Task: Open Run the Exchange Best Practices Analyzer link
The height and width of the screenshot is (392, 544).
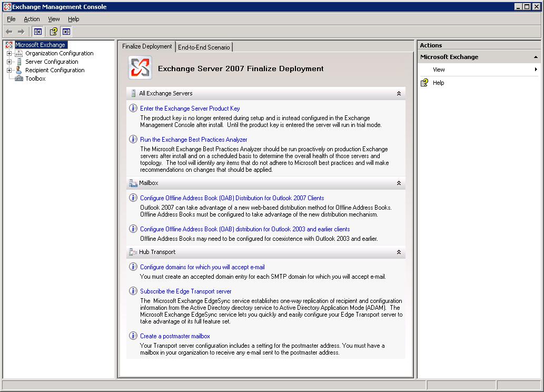Action: point(194,140)
